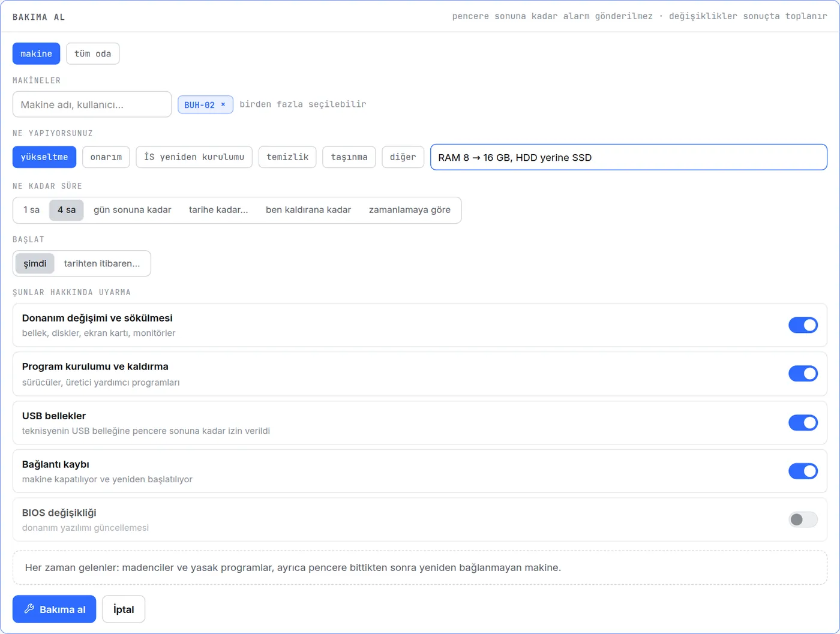This screenshot has height=634, width=840.
Task: Choose the onarım work type
Action: pyautogui.click(x=106, y=157)
